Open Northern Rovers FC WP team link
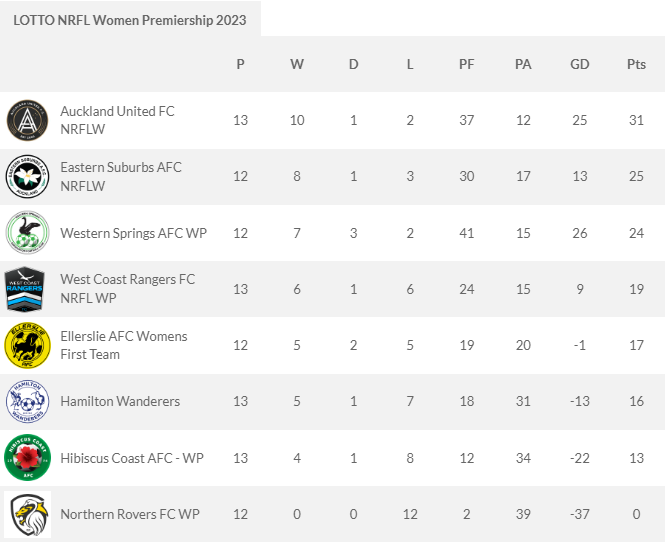This screenshot has width=665, height=546. tap(130, 514)
